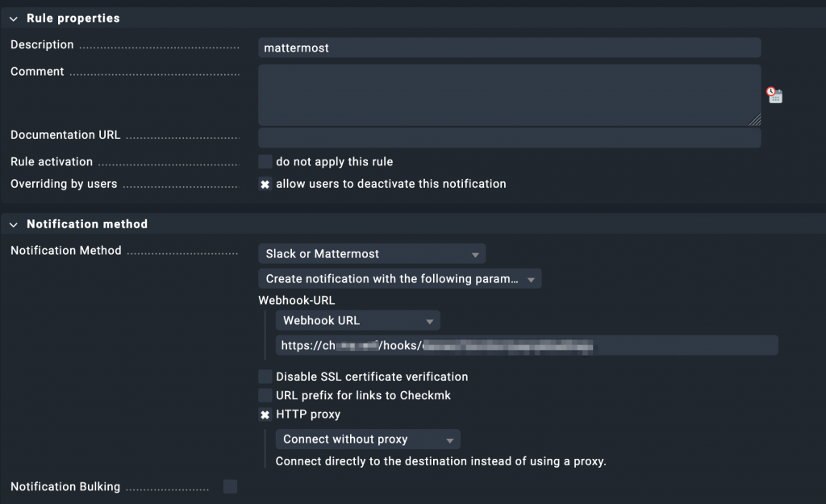Focus the Documentation URL input field
826x504 pixels.
pos(509,137)
